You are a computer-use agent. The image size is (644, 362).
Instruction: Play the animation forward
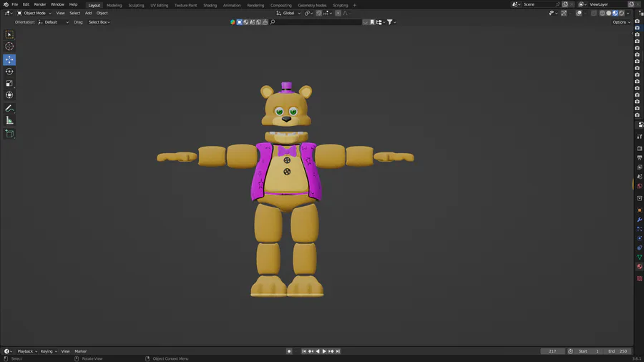(x=324, y=351)
